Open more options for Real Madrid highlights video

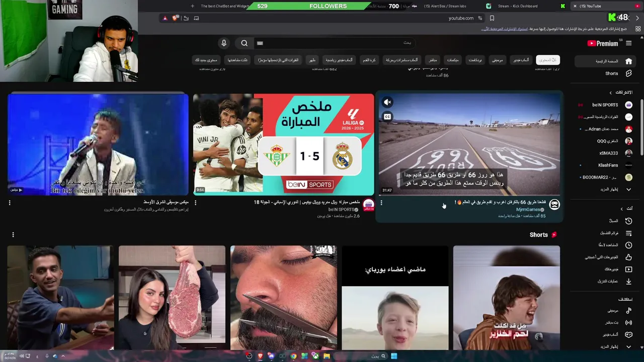coord(195,203)
